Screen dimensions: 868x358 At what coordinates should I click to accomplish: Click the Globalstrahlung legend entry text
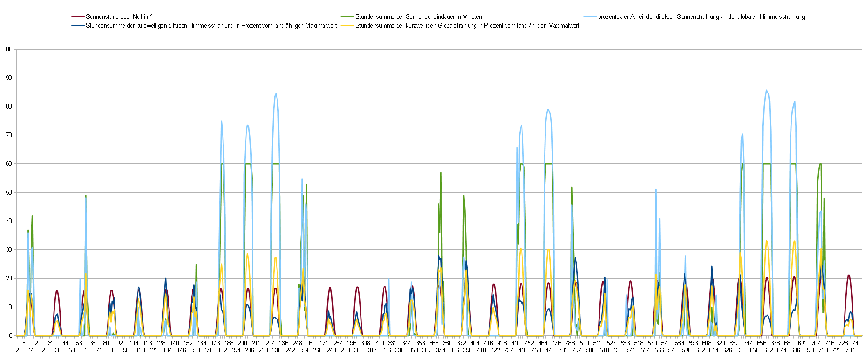[x=467, y=26]
